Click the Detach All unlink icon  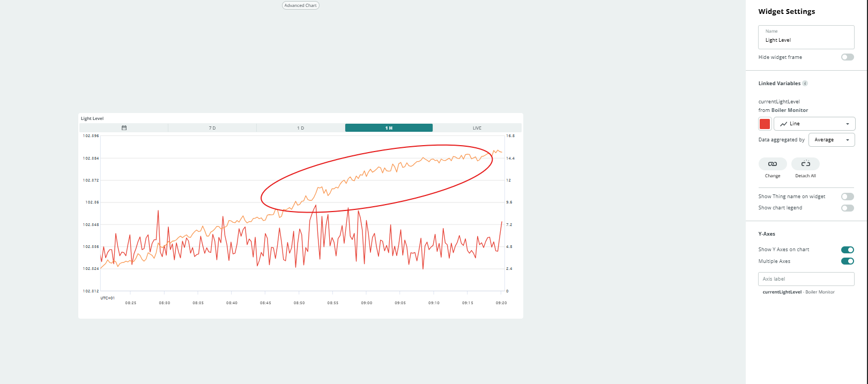[805, 164]
